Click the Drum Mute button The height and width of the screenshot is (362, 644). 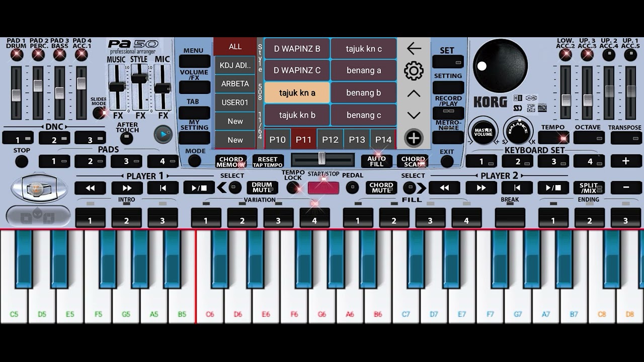click(262, 188)
